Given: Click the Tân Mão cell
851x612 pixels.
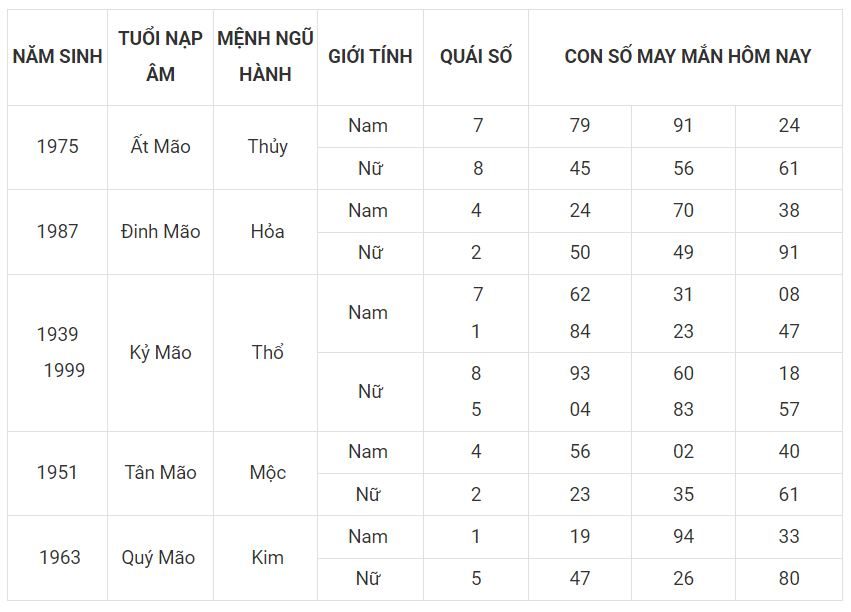Looking at the screenshot, I should tap(160, 473).
